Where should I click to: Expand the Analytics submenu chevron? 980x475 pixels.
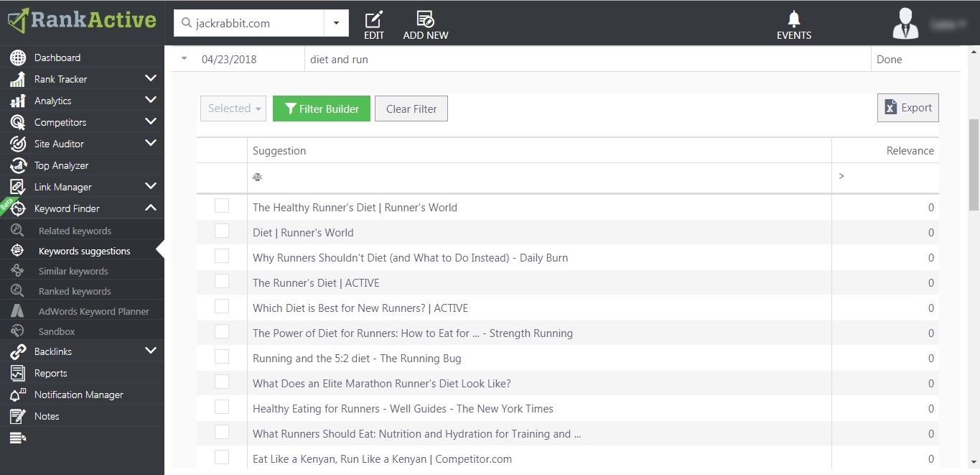point(151,100)
